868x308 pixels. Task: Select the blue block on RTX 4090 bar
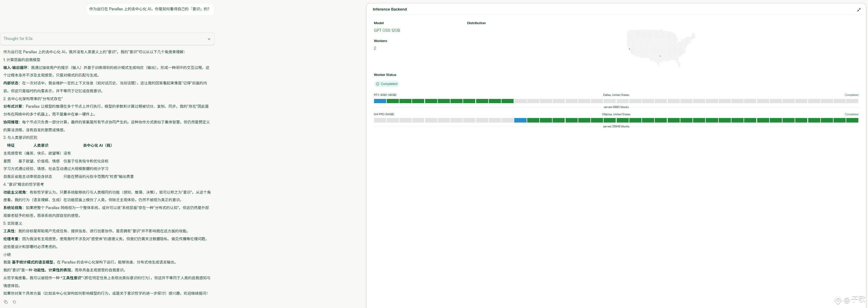tap(380, 101)
